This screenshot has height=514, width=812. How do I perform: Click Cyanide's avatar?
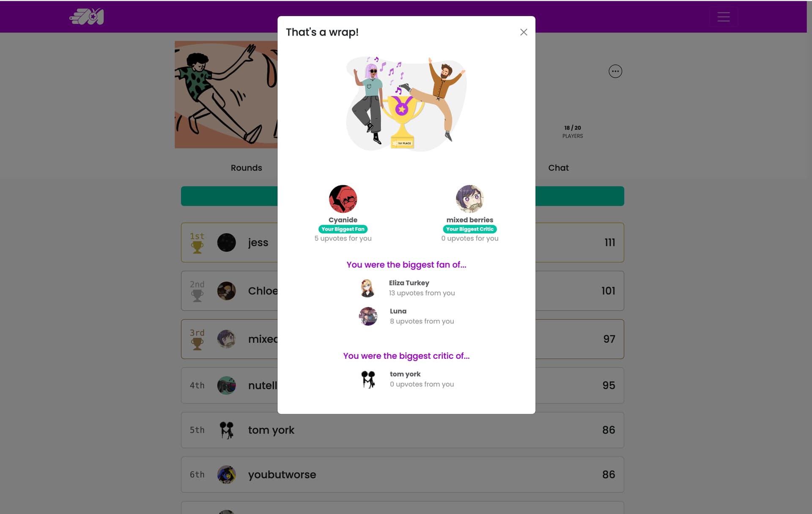point(343,199)
